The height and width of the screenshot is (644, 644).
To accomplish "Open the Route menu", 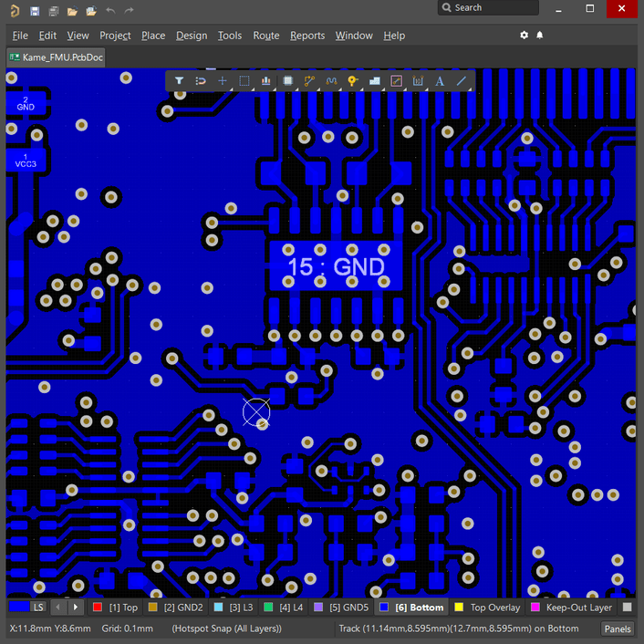I will (x=266, y=36).
